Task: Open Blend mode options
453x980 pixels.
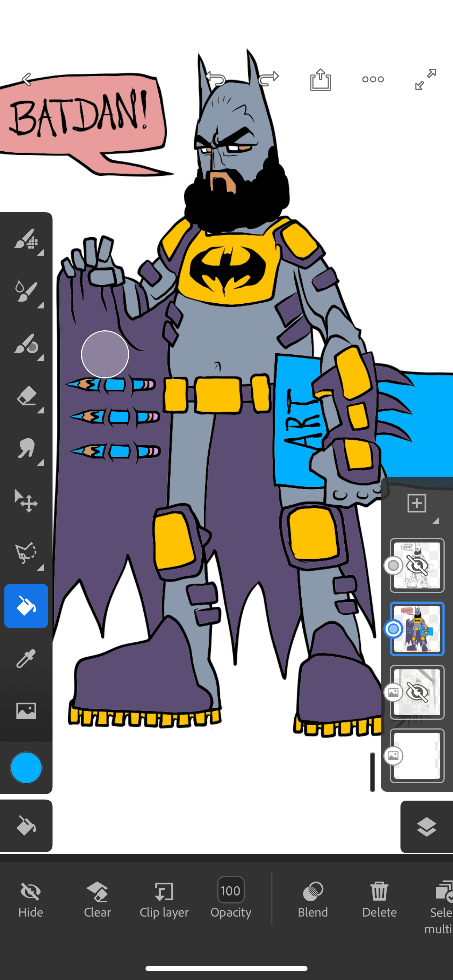Action: [x=313, y=900]
